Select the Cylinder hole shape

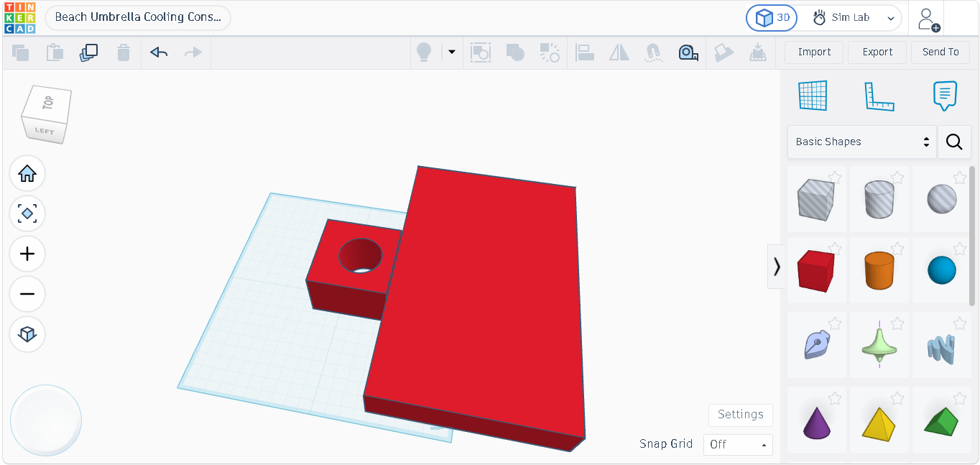click(879, 199)
